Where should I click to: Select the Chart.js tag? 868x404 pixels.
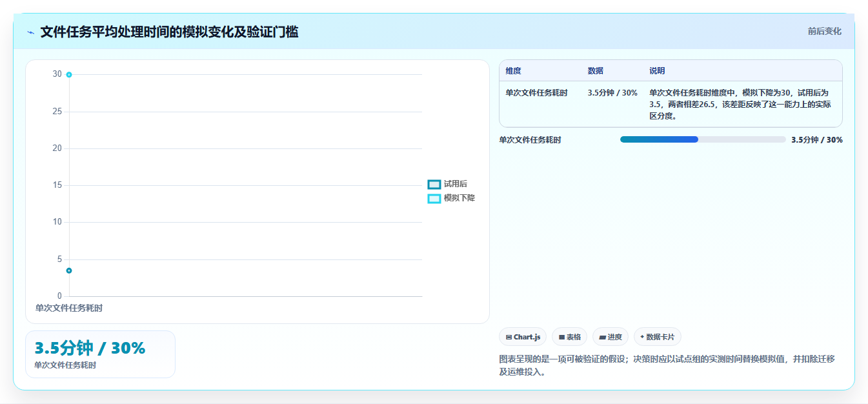(523, 337)
